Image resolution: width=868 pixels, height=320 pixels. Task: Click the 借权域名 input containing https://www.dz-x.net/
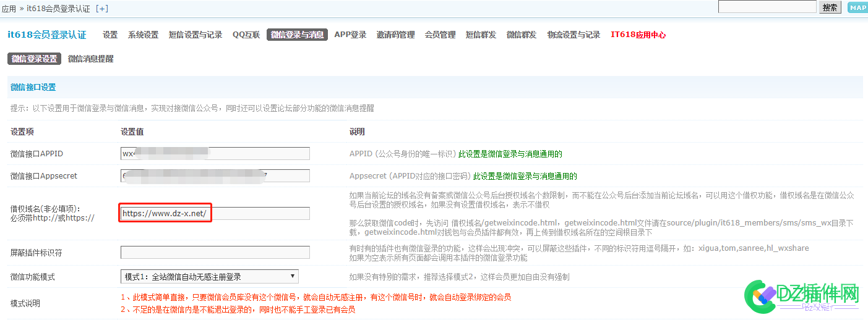215,213
